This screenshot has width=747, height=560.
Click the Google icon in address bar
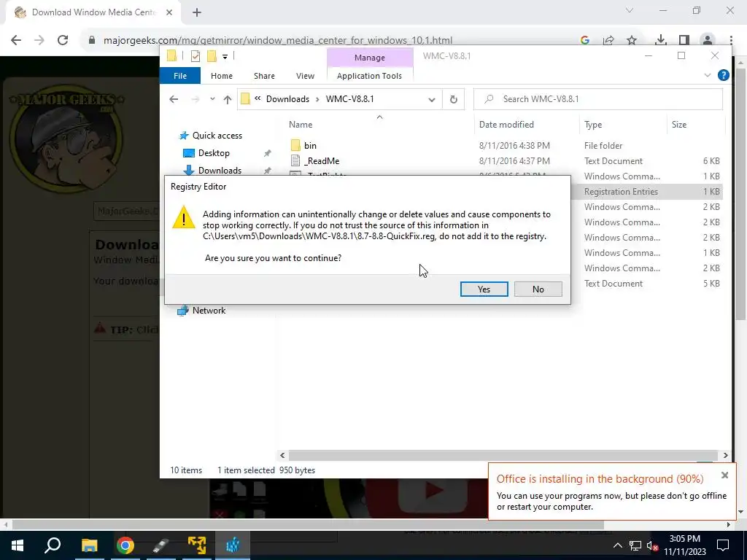coord(585,40)
